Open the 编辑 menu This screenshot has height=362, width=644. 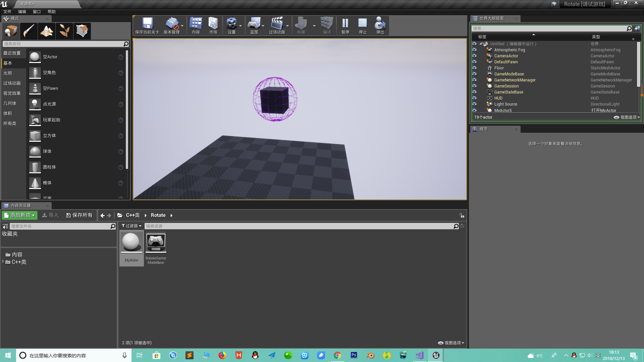click(x=22, y=11)
